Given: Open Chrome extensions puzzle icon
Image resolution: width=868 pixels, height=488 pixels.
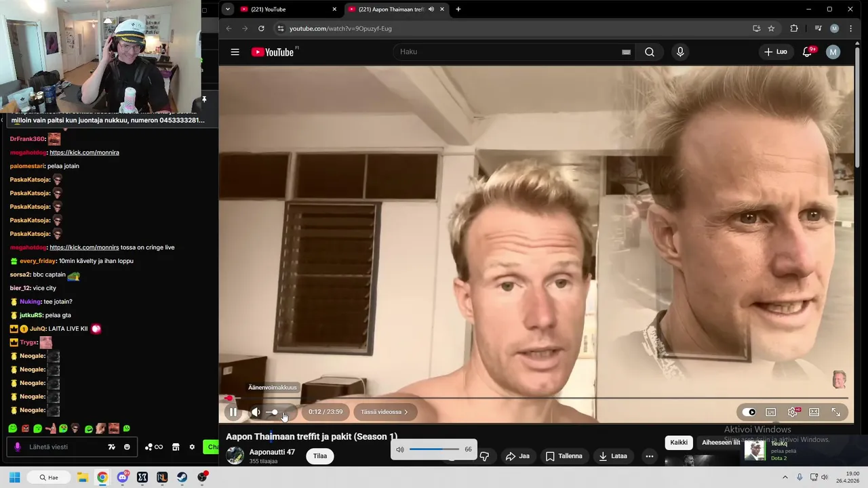Looking at the screenshot, I should click(794, 28).
